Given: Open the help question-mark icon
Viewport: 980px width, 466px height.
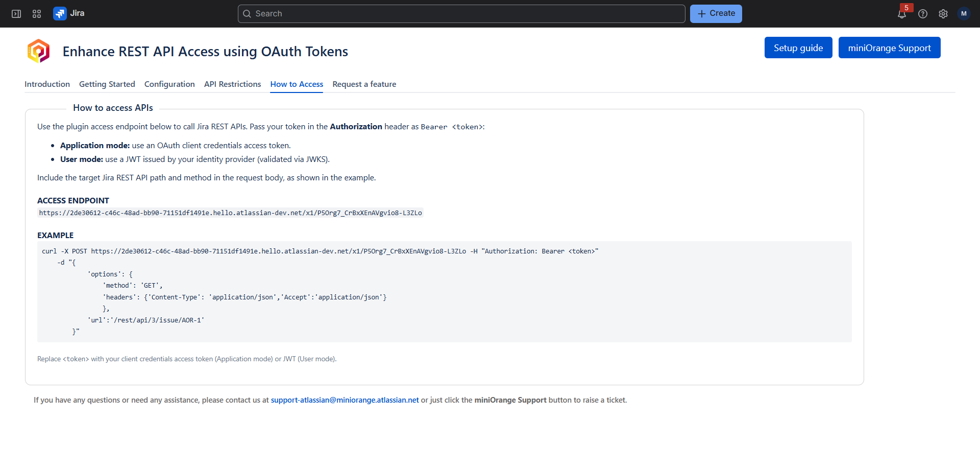Looking at the screenshot, I should tap(923, 14).
